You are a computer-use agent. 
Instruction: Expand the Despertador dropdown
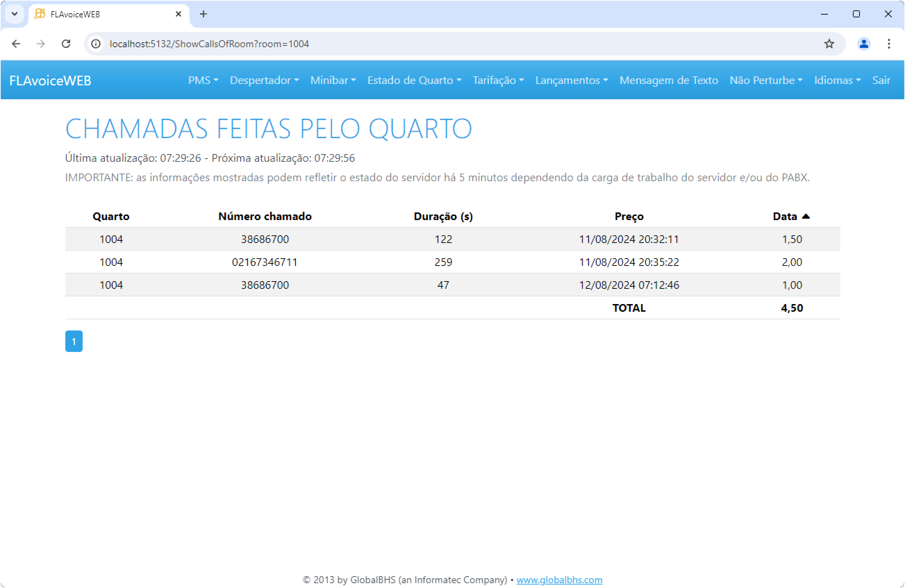tap(264, 80)
